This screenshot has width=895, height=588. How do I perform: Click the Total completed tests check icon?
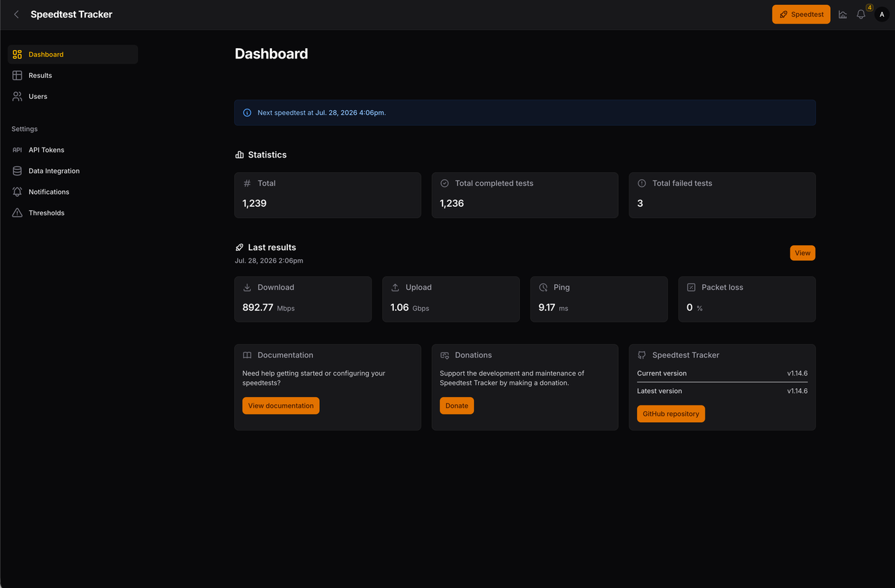pyautogui.click(x=445, y=183)
